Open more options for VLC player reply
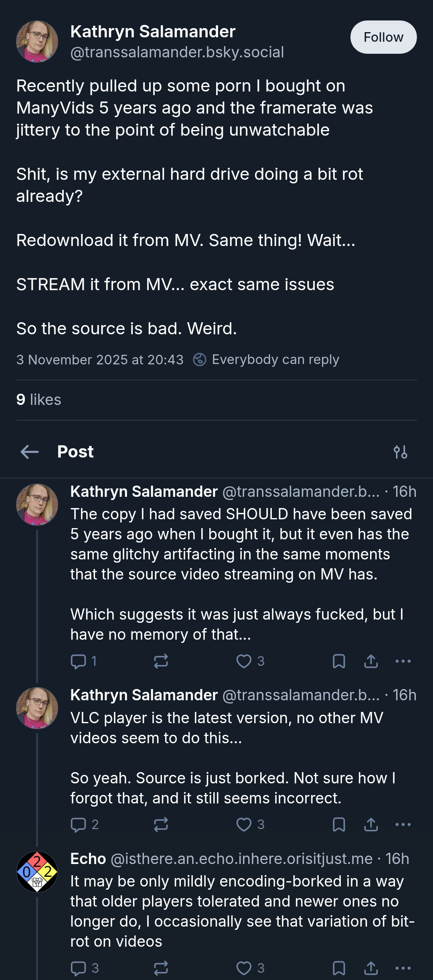Screen dimensions: 433x980 pos(403,824)
